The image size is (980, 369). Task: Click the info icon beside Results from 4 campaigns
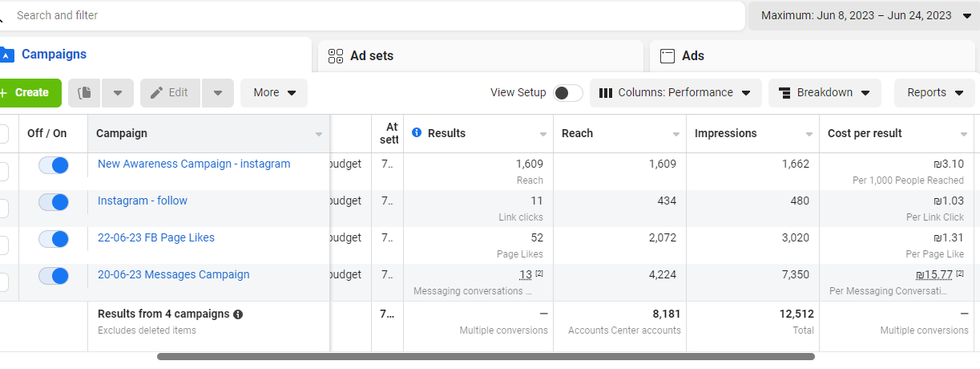[x=238, y=314]
